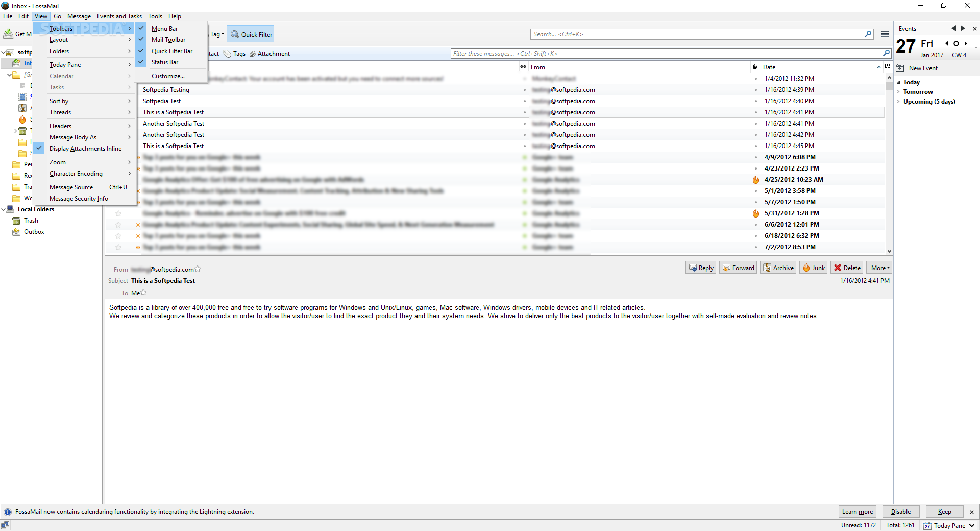Image resolution: width=980 pixels, height=531 pixels.
Task: Star the message dated 7/2/2012
Action: click(x=118, y=247)
